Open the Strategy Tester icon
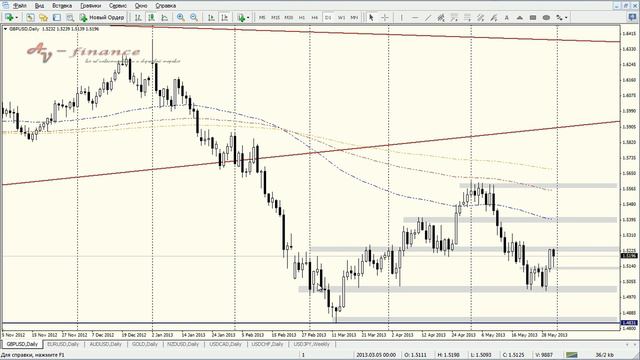The height and width of the screenshot is (360, 640). (x=70, y=18)
